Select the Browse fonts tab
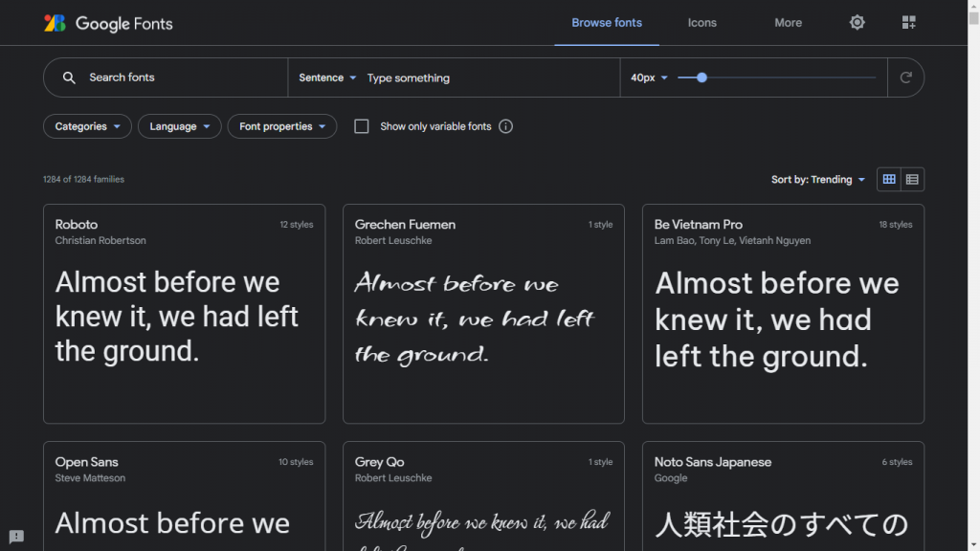980x551 pixels. [x=606, y=23]
